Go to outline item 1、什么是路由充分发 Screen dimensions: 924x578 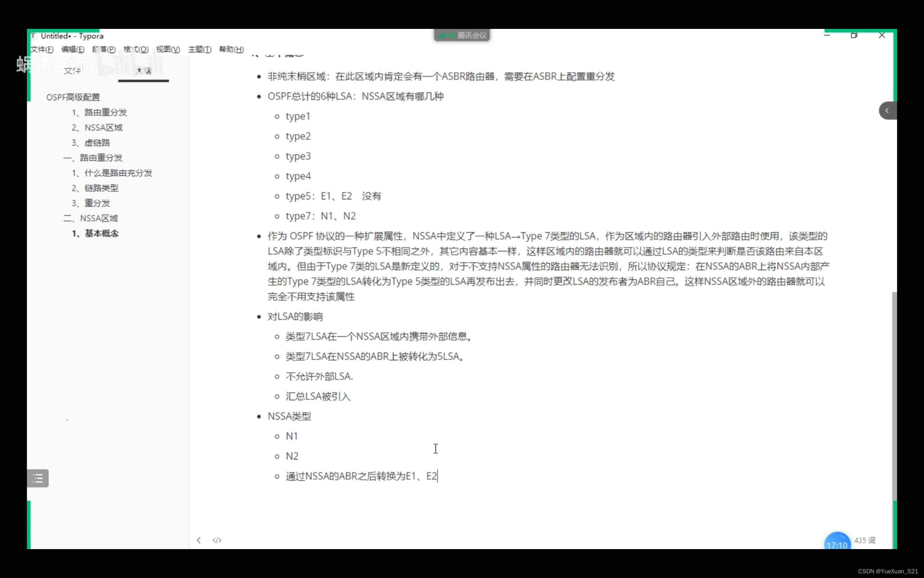click(x=112, y=173)
